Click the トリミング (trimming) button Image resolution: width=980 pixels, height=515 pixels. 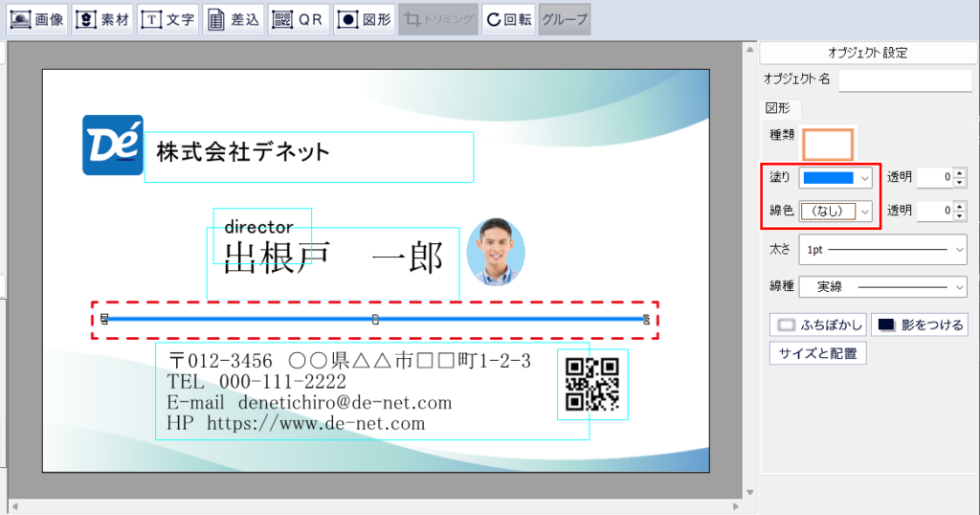(438, 19)
